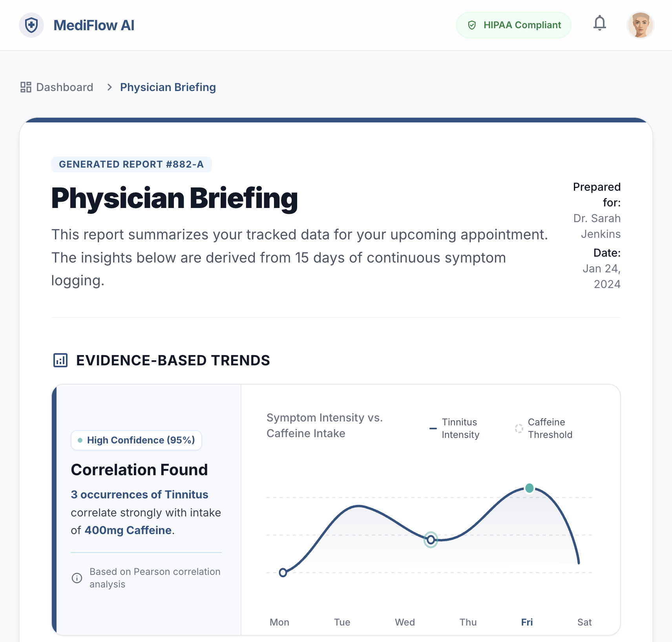Click the info icon near Pearson correlation analysis

(77, 578)
